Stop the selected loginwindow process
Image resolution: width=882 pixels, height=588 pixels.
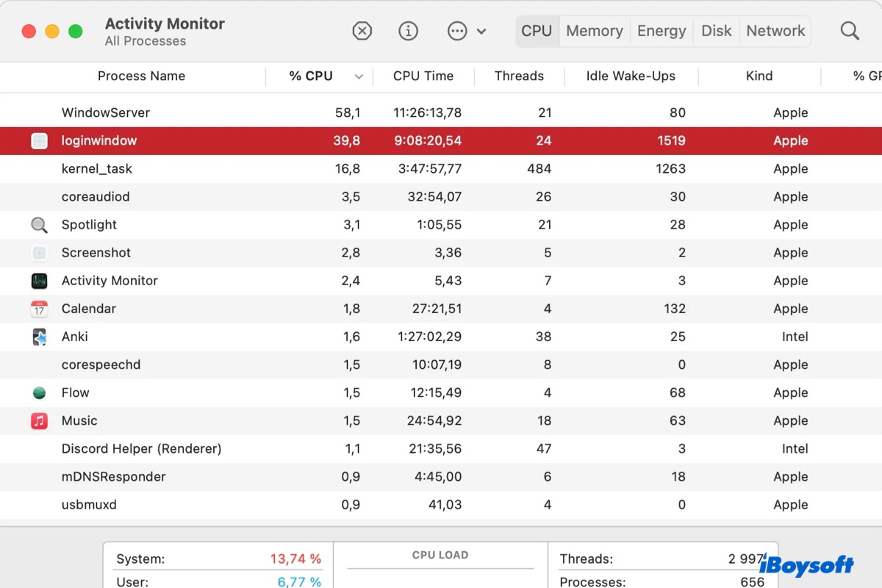coord(362,31)
